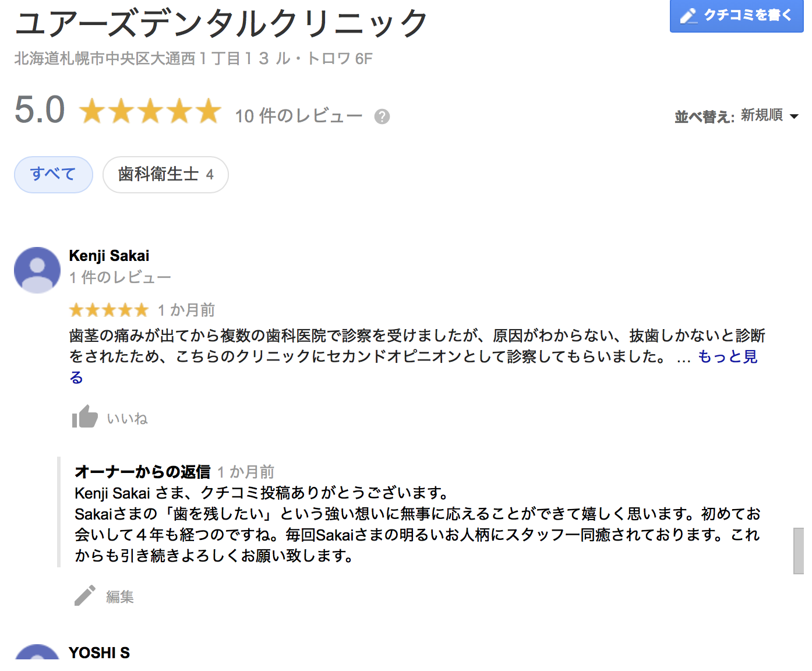812x671 pixels.
Task: Click the sort dropdown arrow next to 新規順
Action: (794, 116)
